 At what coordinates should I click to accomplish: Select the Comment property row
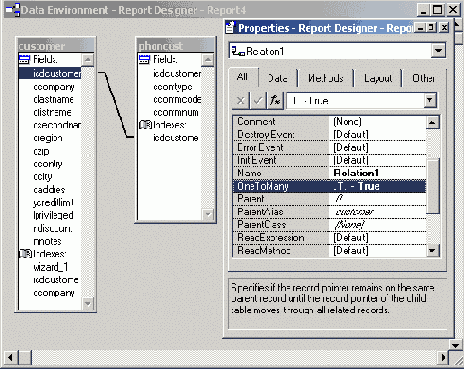(329, 122)
